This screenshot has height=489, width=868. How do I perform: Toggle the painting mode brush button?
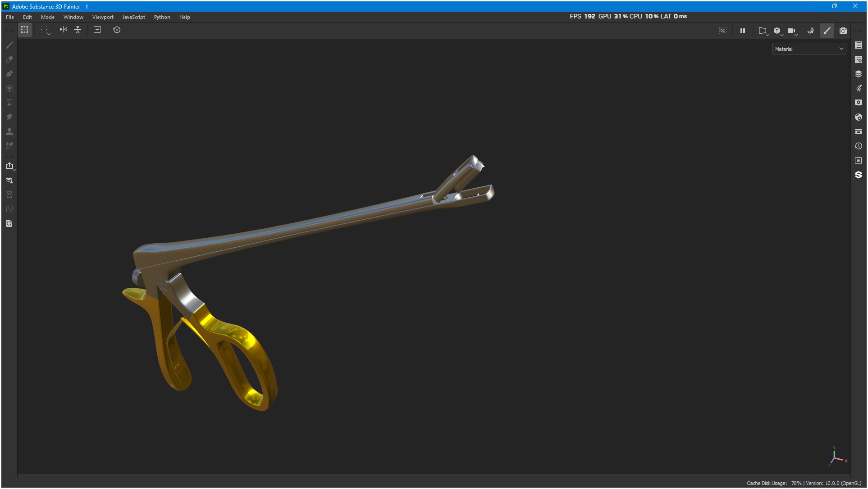point(827,31)
